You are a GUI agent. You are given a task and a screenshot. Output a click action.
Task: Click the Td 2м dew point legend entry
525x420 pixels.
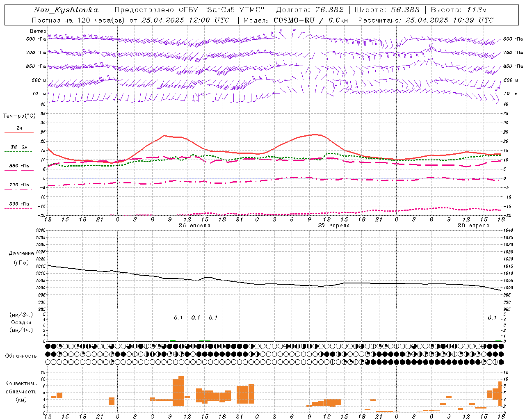(19, 147)
